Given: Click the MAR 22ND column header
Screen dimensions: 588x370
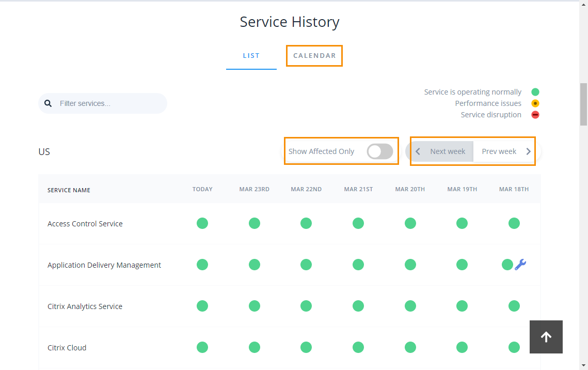Looking at the screenshot, I should 306,189.
